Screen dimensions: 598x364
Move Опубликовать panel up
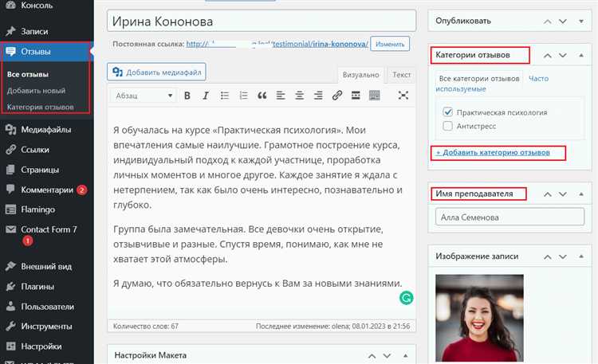point(547,21)
